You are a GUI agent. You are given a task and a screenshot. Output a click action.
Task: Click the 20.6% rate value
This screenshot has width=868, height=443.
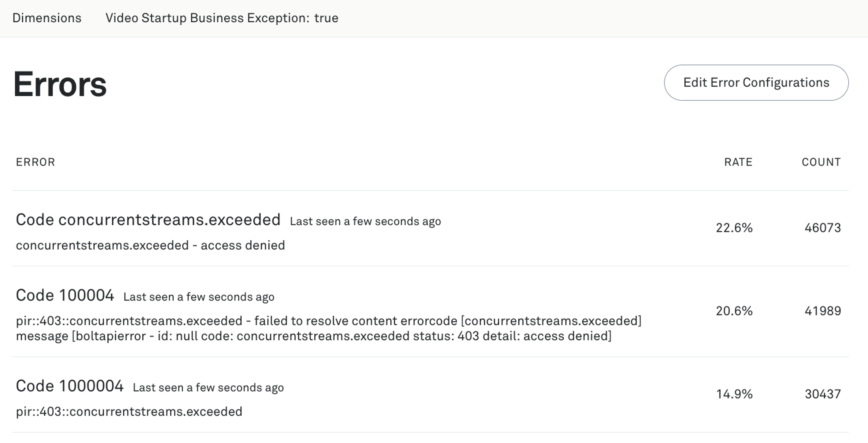click(x=735, y=311)
